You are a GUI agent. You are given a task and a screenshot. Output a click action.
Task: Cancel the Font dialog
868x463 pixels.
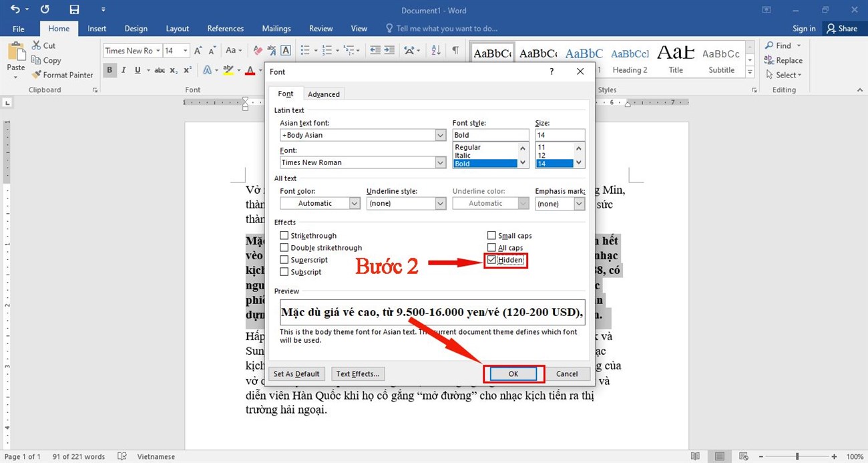(x=567, y=373)
